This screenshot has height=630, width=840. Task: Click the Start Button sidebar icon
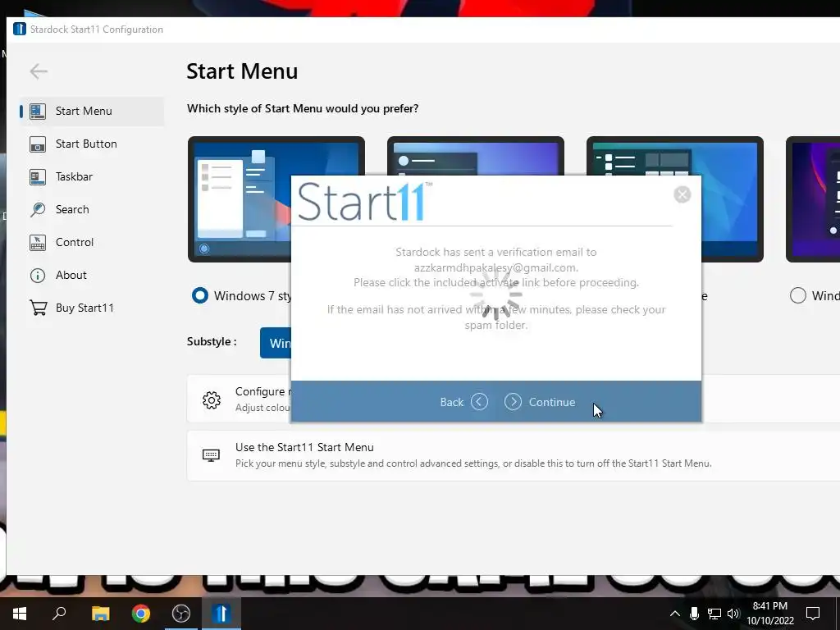click(x=38, y=144)
